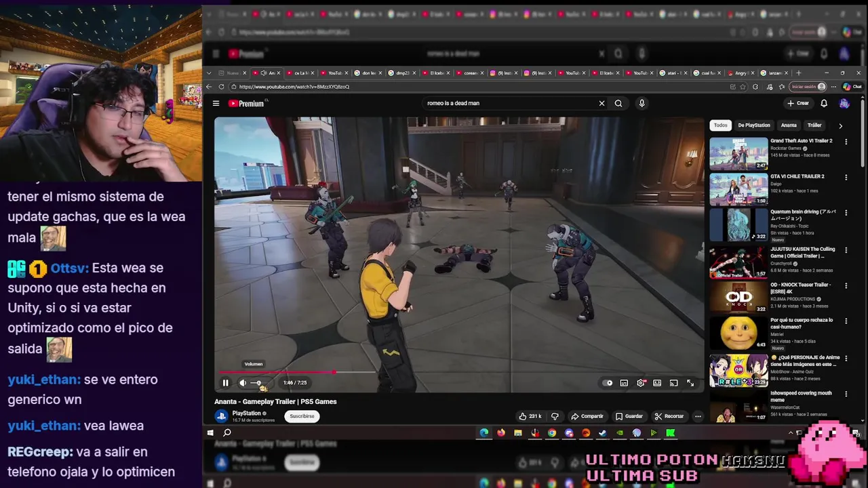Start voice search with the microphone
Screen dimensions: 868x488
click(642, 103)
